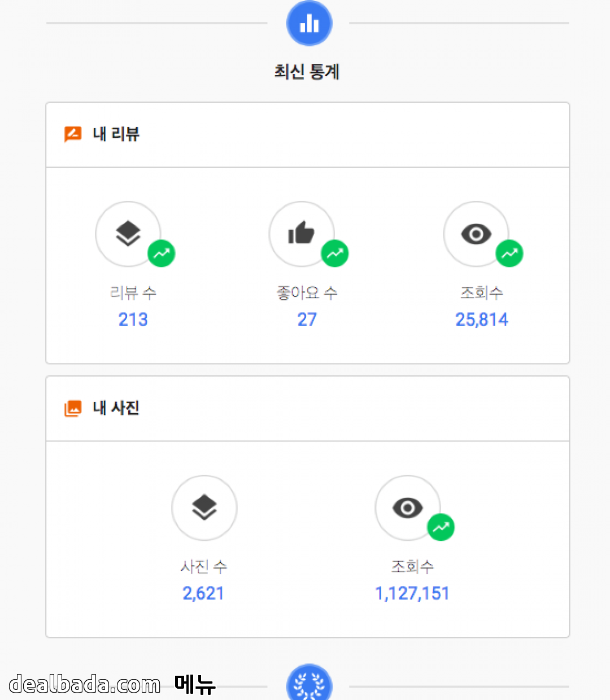
Task: Open the review count number 213
Action: (133, 320)
